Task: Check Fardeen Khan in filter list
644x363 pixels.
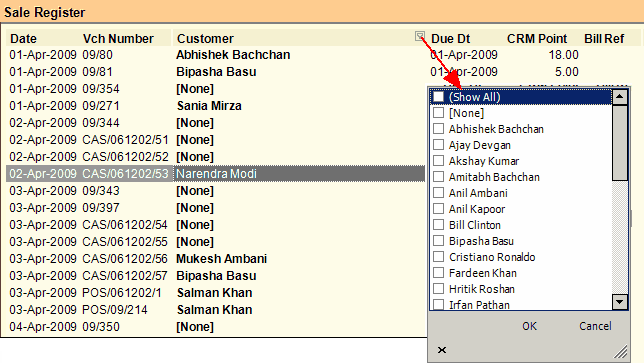Action: [439, 273]
